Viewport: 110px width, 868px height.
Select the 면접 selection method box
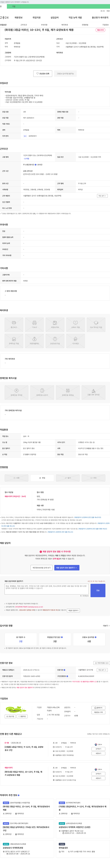42,478
